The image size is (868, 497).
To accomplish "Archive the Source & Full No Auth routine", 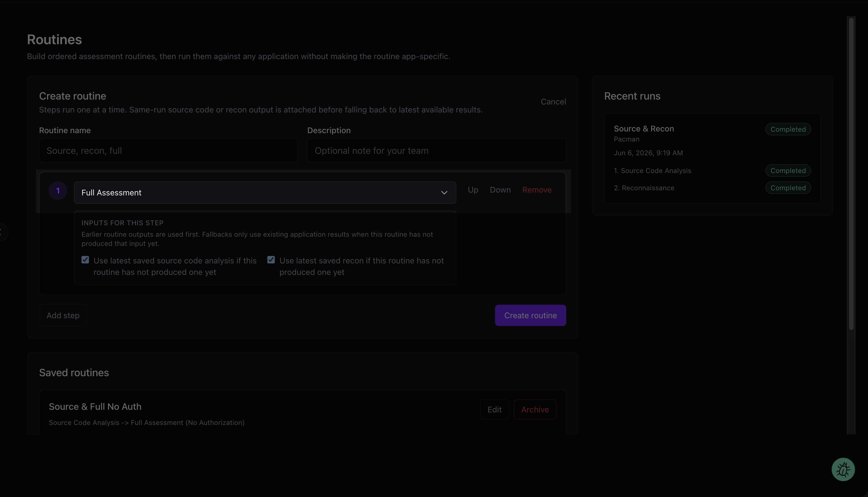I will 535,409.
